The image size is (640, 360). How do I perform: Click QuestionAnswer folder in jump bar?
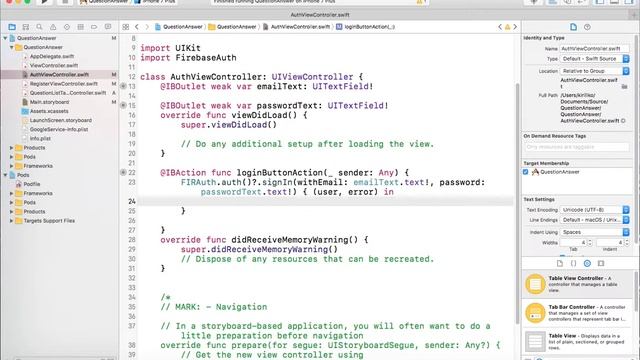232,27
